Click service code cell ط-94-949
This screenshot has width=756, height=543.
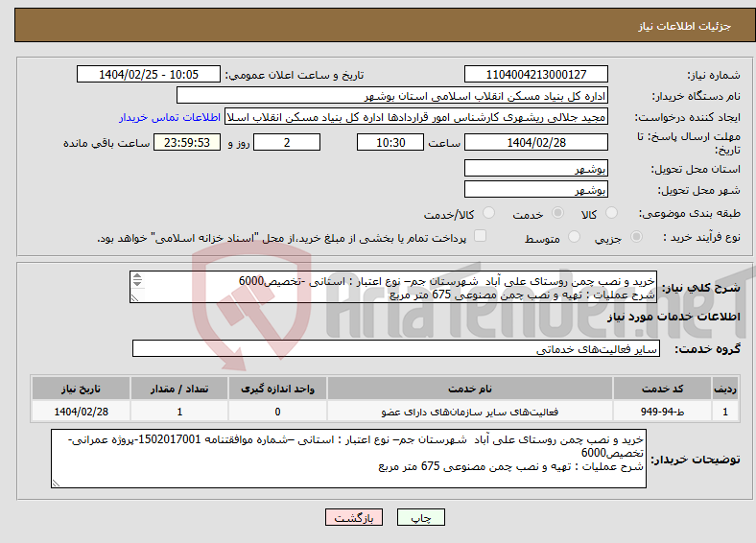coord(663,412)
